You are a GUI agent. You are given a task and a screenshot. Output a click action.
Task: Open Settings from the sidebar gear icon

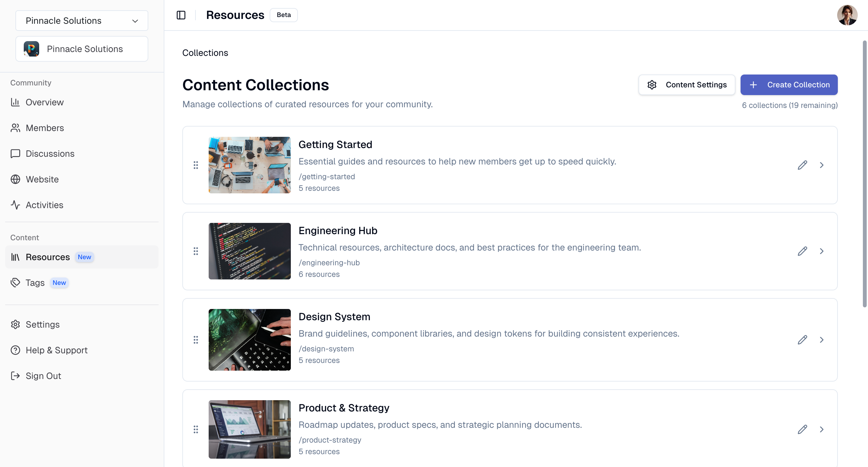[x=16, y=324]
